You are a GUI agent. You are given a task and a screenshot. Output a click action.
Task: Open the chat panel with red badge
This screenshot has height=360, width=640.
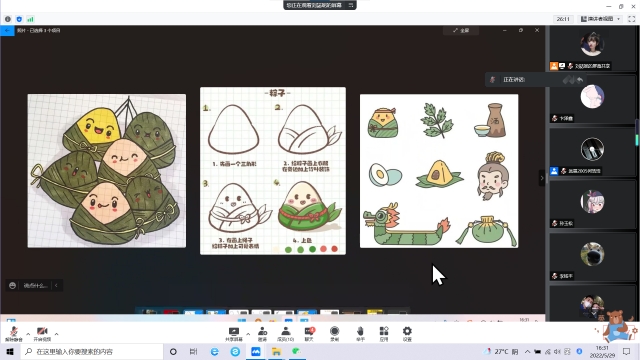(309, 334)
